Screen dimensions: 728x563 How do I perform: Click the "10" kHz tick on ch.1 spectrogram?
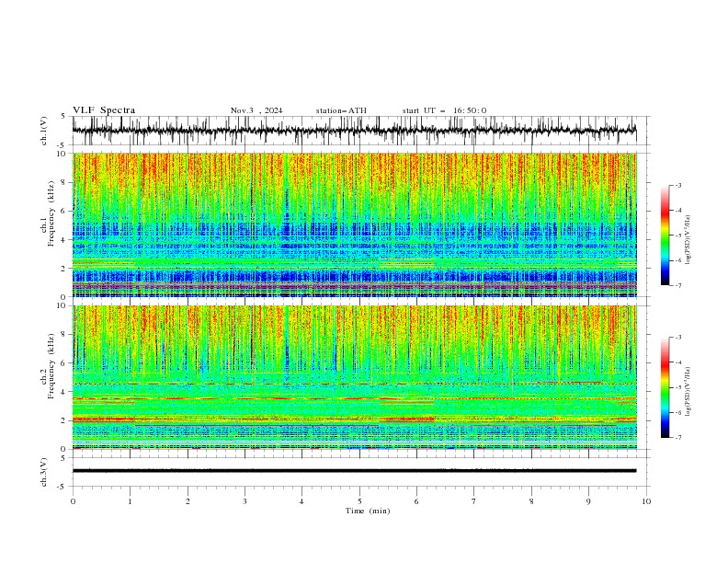click(62, 154)
